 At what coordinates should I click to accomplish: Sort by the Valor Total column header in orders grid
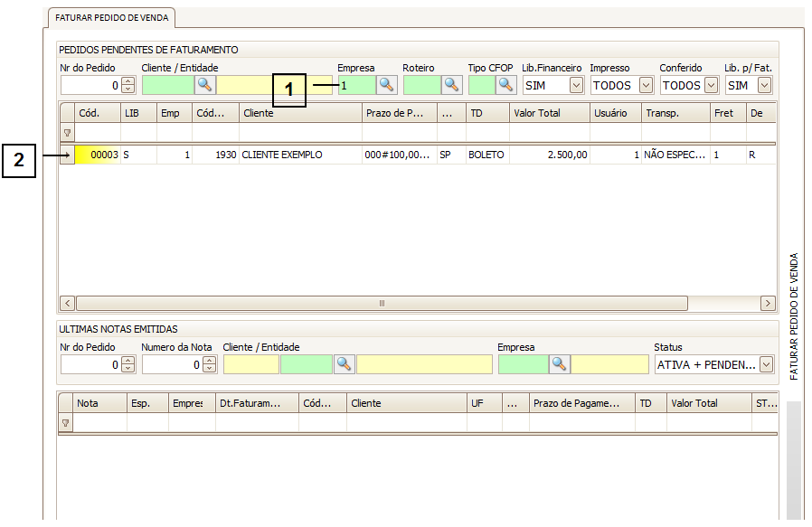(x=537, y=113)
